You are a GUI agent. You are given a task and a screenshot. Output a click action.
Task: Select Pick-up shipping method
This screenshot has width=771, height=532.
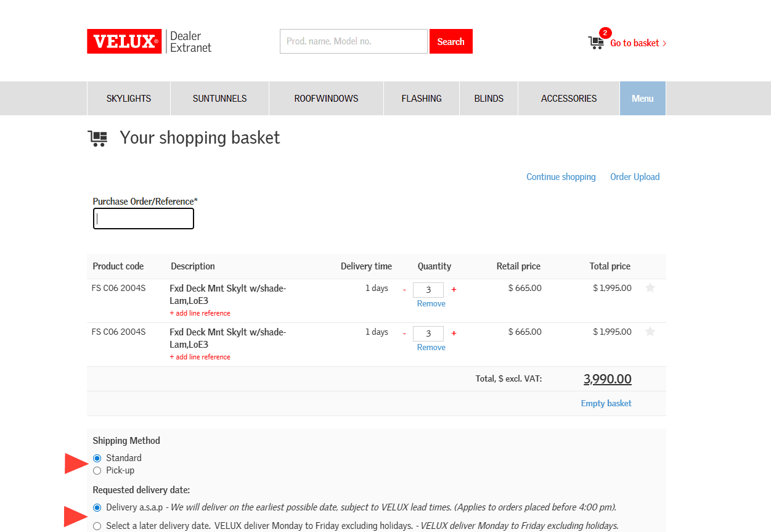[x=97, y=470]
